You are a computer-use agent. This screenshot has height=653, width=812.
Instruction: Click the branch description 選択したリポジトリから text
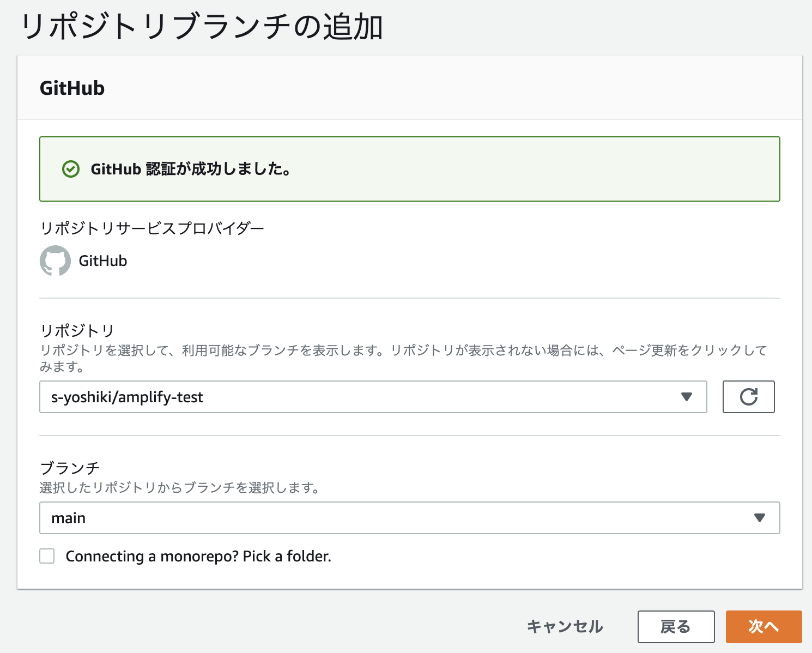point(180,487)
